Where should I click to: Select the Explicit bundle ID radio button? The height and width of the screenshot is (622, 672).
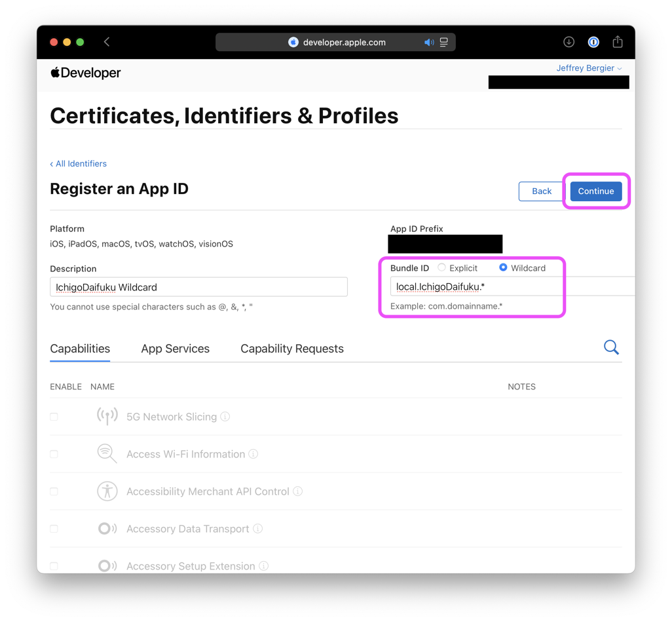(x=442, y=267)
